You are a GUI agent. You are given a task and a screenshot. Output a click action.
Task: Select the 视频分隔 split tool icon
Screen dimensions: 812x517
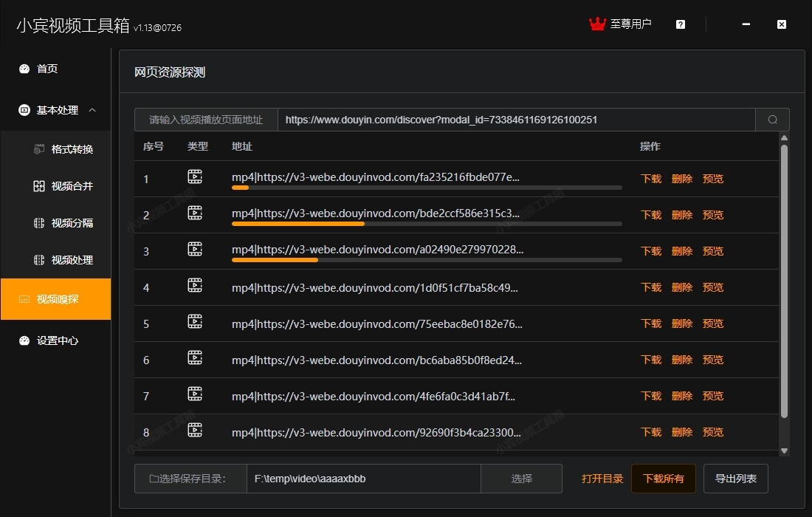click(38, 223)
